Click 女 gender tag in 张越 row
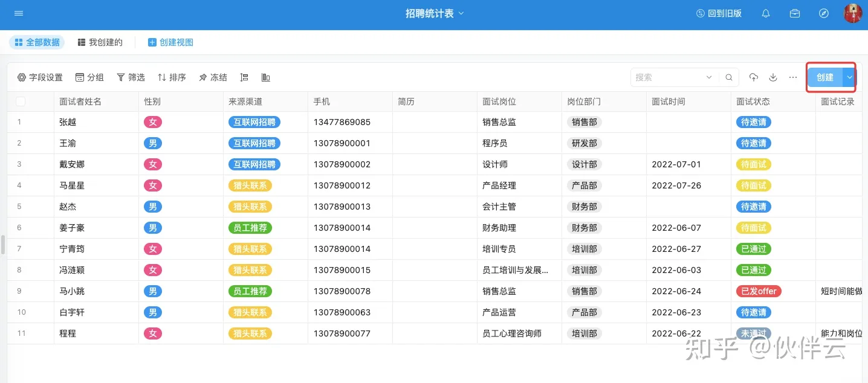This screenshot has height=383, width=868. click(x=153, y=122)
